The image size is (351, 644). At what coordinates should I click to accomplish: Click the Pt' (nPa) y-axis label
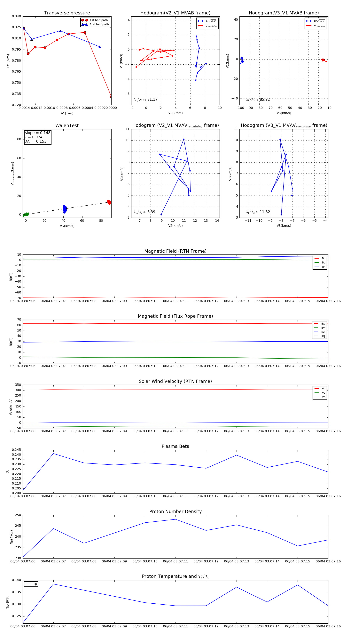(x=8, y=61)
